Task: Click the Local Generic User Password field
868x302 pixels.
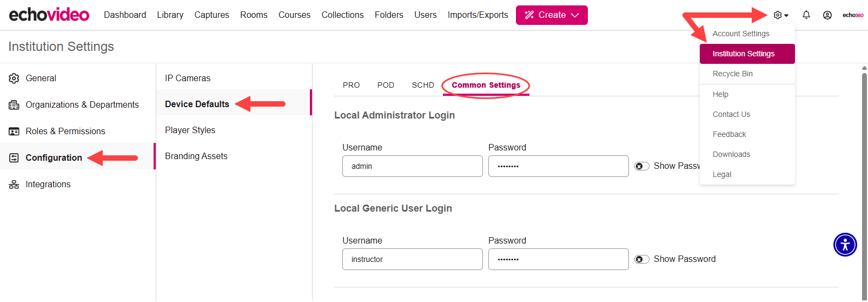Action: [559, 259]
